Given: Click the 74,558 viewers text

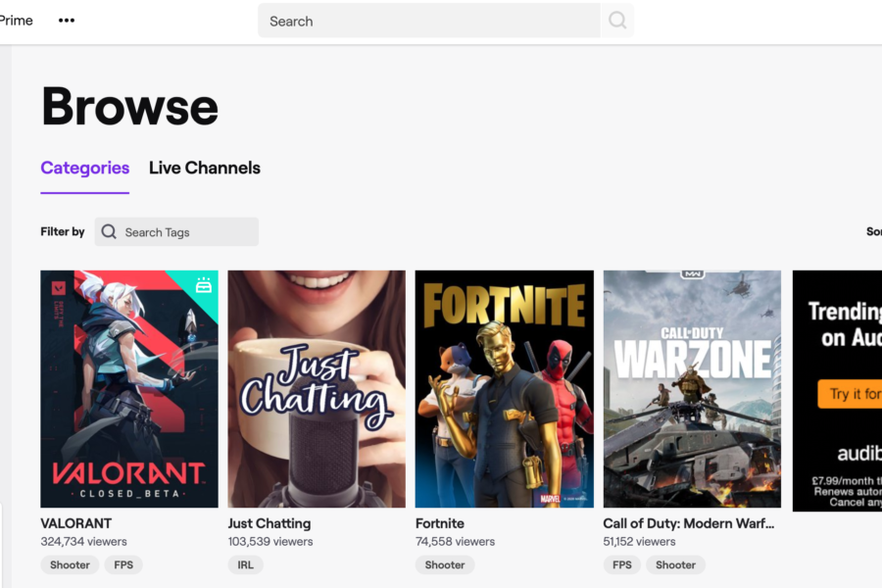Looking at the screenshot, I should 455,541.
